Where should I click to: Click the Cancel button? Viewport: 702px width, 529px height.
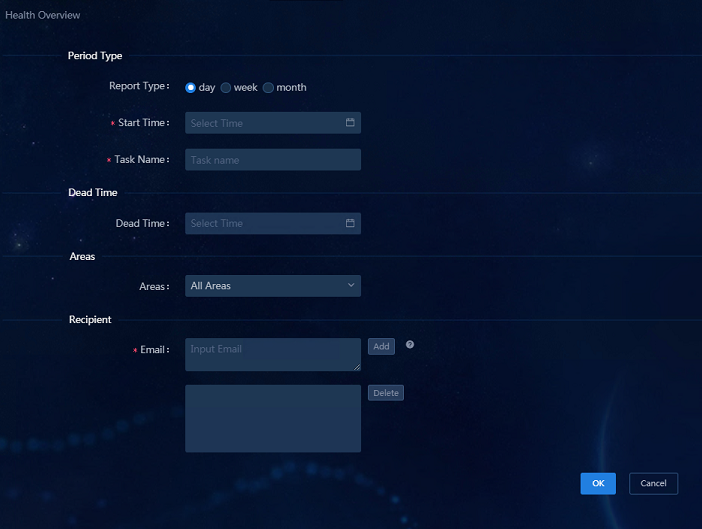pos(653,483)
